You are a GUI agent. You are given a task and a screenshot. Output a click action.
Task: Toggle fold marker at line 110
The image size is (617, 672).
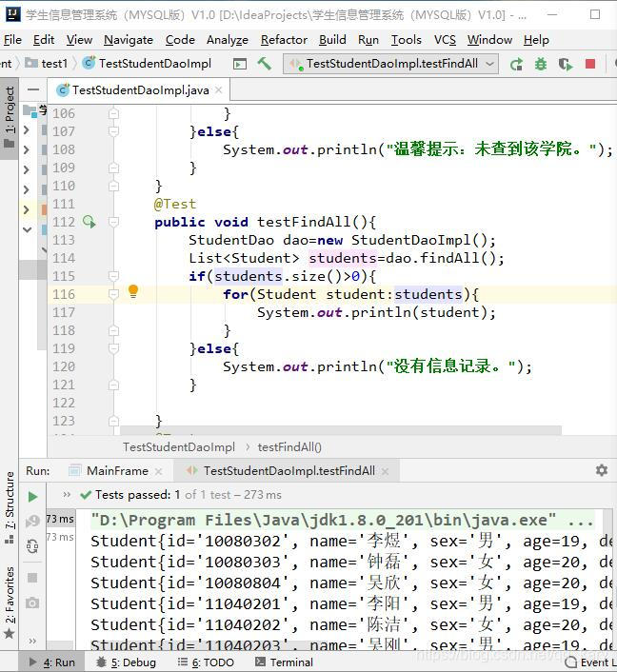coord(113,186)
